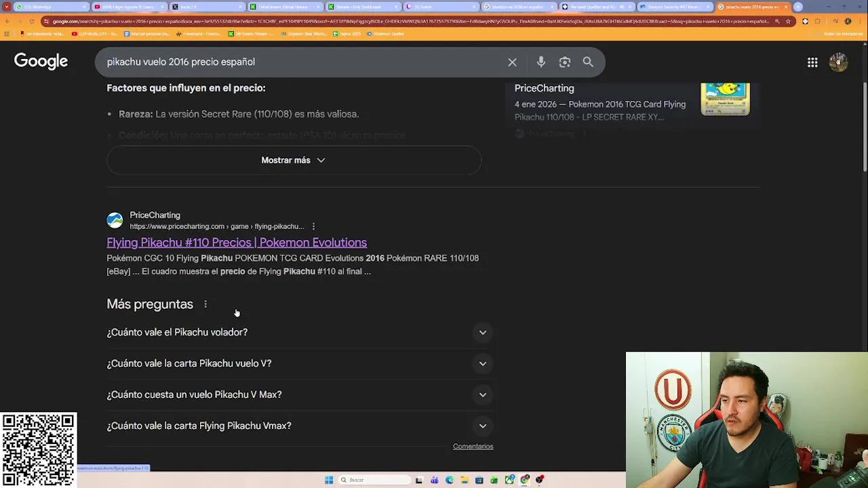The image size is (868, 488).
Task: Open File Explorer from the taskbar
Action: point(464,480)
